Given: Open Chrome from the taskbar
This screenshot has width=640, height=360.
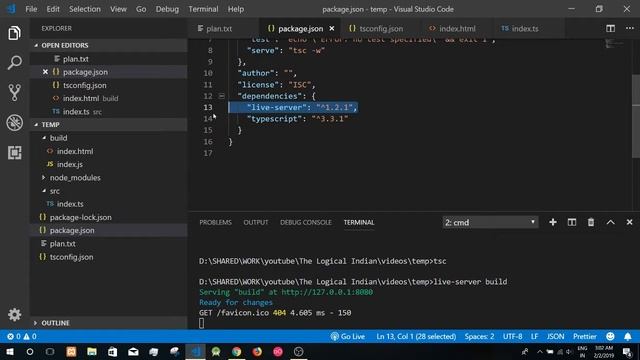Looking at the screenshot, I should tap(236, 351).
